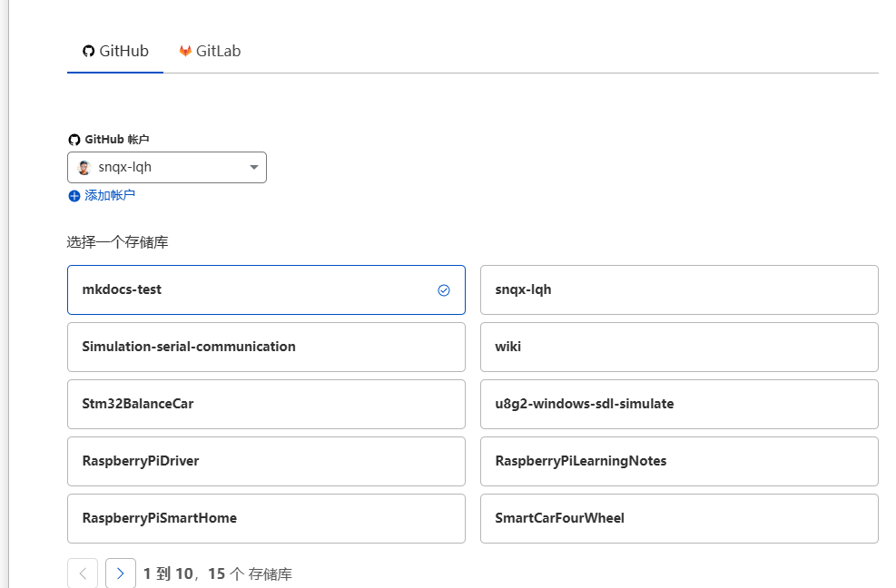896x588 pixels.
Task: Go to previous page of repositories
Action: click(x=83, y=573)
